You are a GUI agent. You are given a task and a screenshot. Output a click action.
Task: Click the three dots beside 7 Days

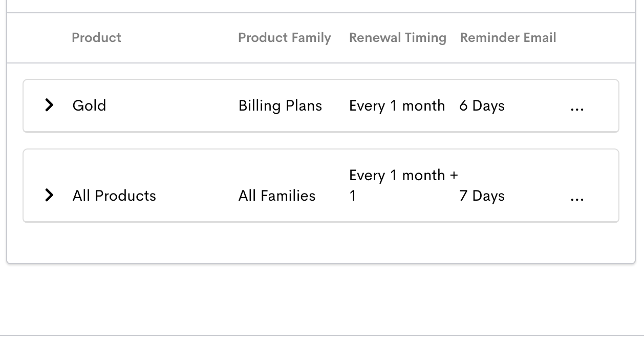click(x=576, y=199)
